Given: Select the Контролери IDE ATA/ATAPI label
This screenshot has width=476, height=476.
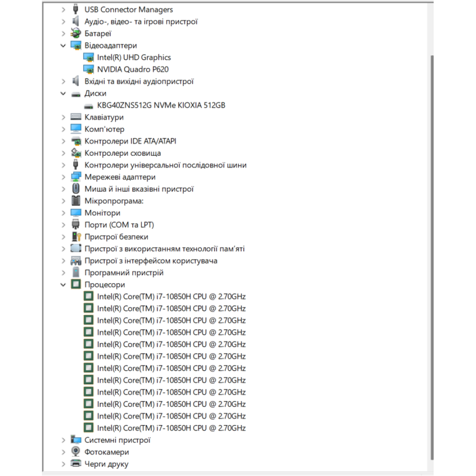Looking at the screenshot, I should (x=130, y=141).
